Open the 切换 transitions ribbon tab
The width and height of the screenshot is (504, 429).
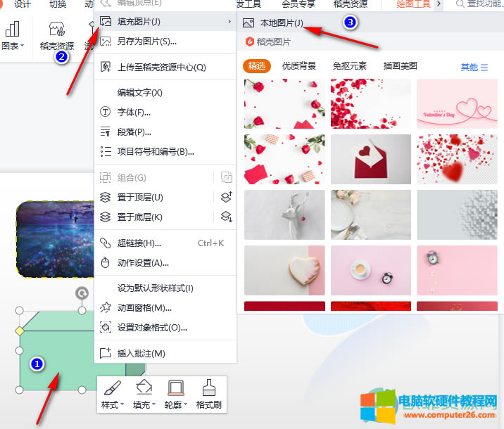[58, 4]
